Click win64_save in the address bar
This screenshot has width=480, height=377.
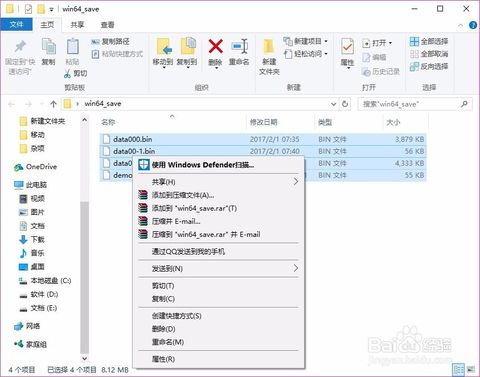[x=103, y=104]
